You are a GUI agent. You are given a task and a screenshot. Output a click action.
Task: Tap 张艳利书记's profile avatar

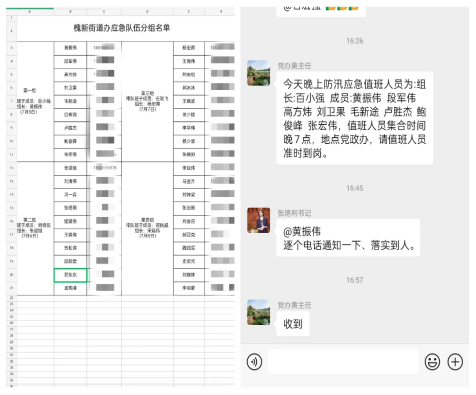pos(259,220)
